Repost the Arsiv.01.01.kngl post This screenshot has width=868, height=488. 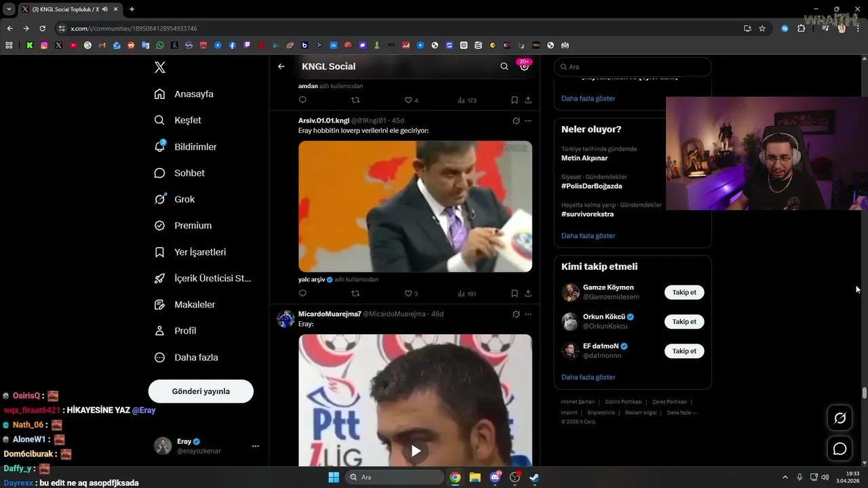click(x=355, y=293)
